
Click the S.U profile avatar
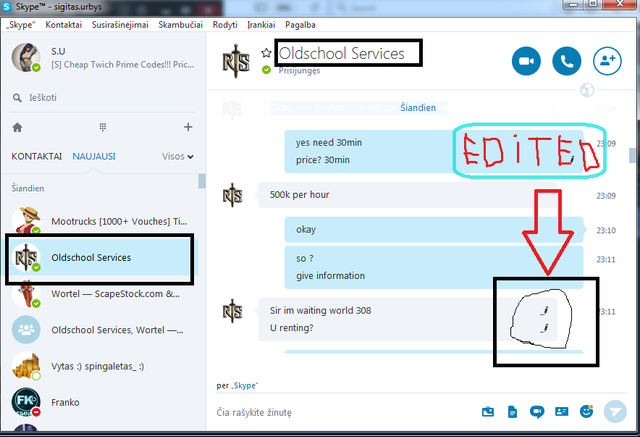(x=26, y=58)
